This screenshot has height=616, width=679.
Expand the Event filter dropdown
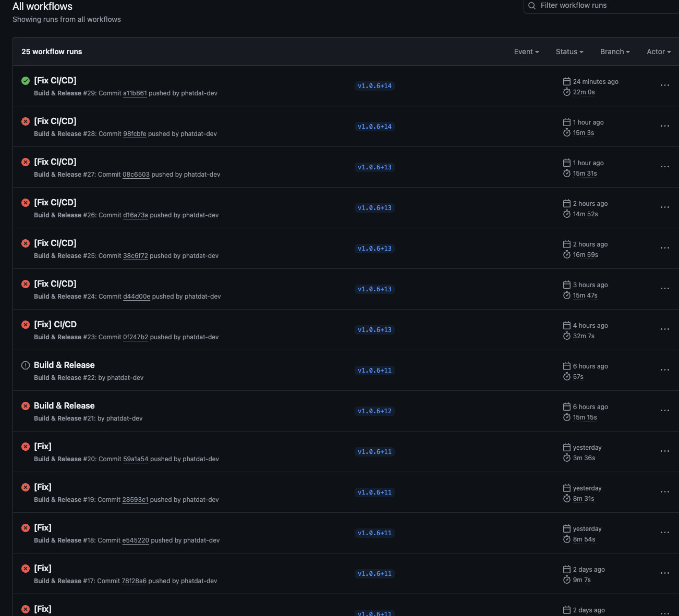click(526, 52)
